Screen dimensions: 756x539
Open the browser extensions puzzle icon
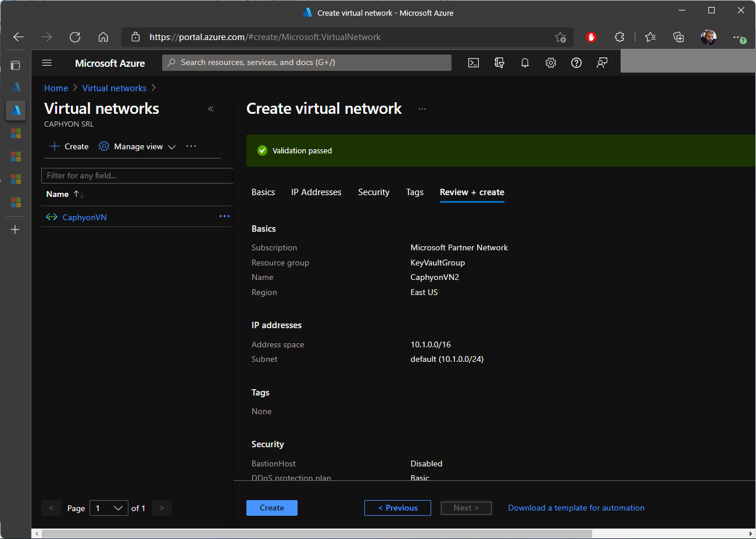coord(619,37)
